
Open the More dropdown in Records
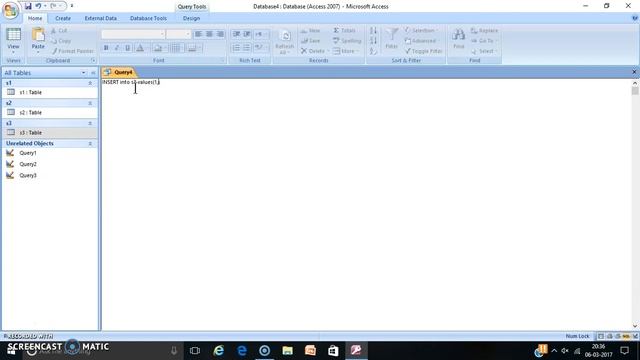click(345, 51)
